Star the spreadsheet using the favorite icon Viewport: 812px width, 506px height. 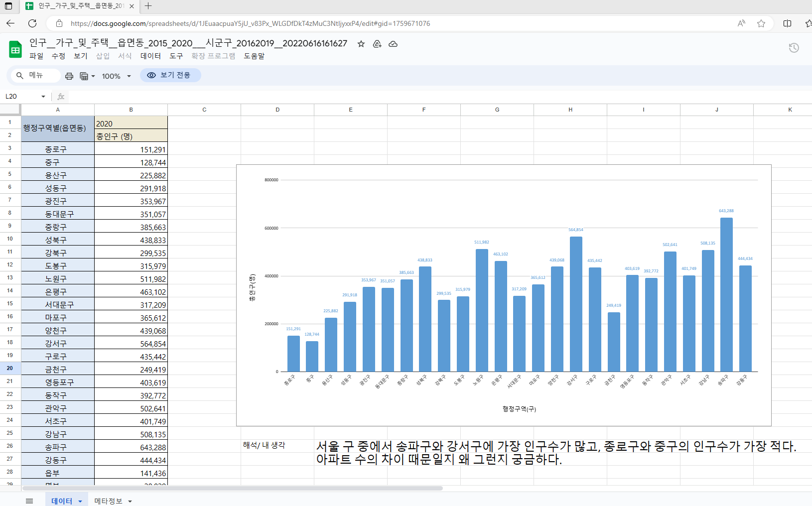click(361, 44)
